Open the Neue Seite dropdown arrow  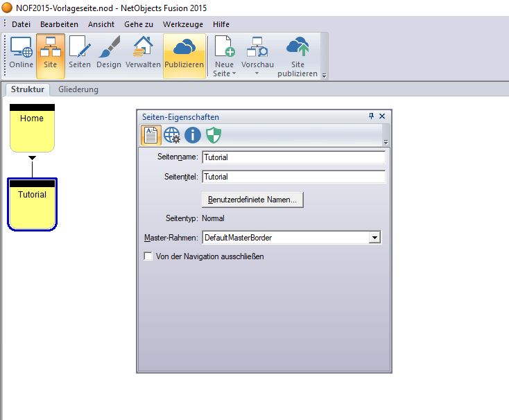pyautogui.click(x=234, y=73)
